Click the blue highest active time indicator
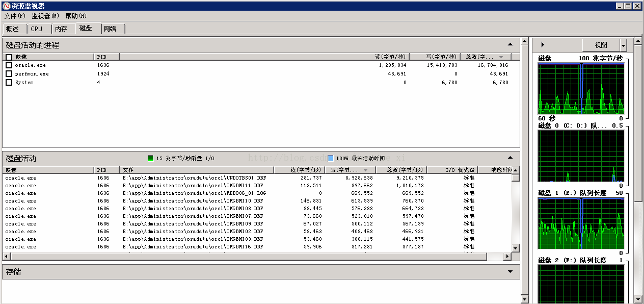 tap(331, 158)
